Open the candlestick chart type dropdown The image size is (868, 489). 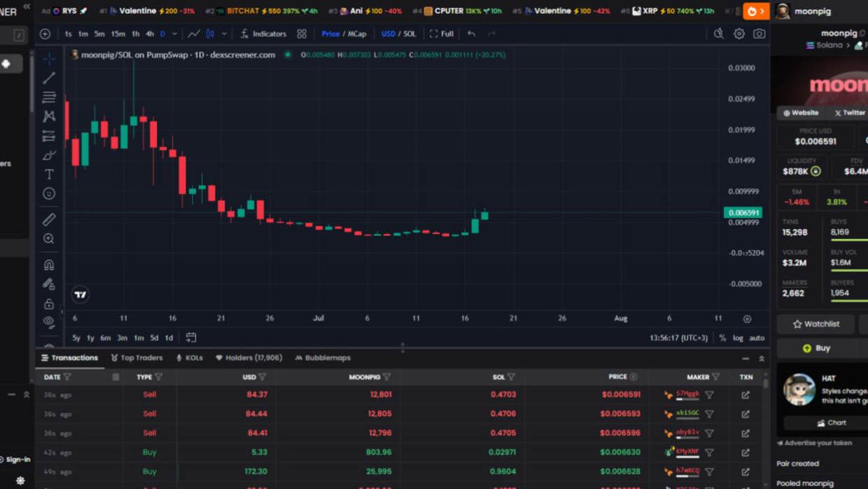224,34
